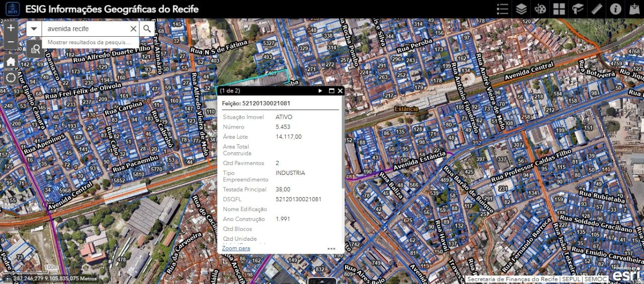This screenshot has width=644, height=284.
Task: Open the info about widget
Action: (x=615, y=9)
